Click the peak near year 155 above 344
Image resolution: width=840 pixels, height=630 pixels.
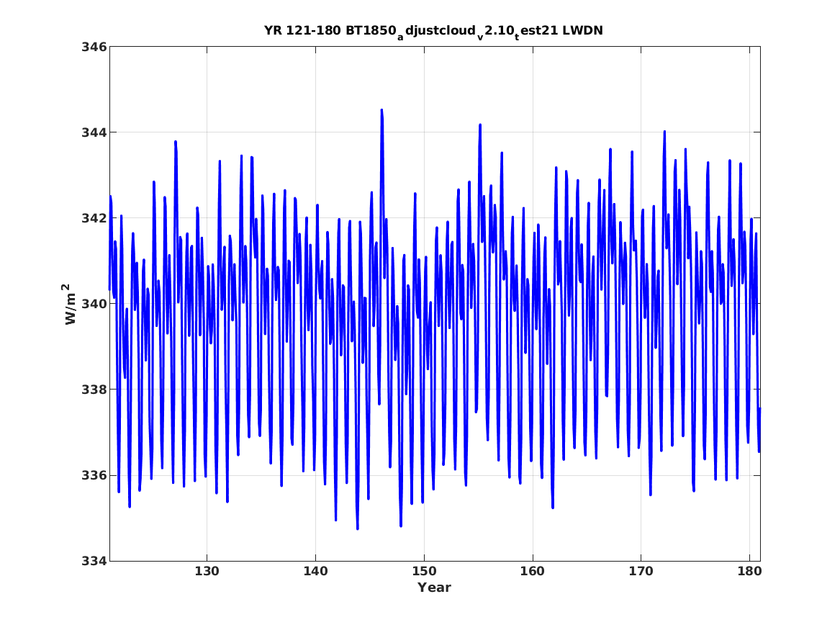(x=480, y=125)
